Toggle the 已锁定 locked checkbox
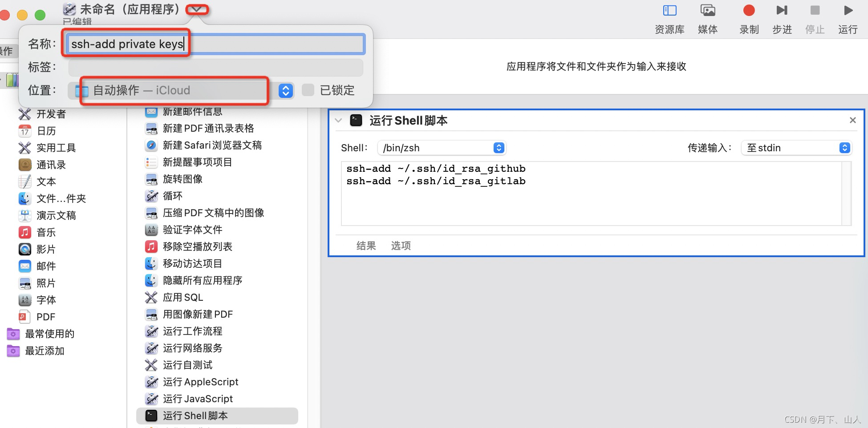The width and height of the screenshot is (868, 428). click(308, 90)
